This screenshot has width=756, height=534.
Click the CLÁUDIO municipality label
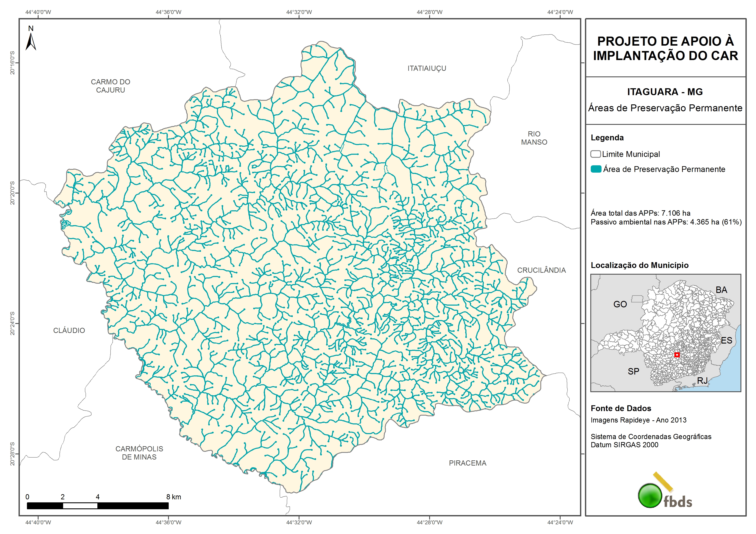[x=69, y=330]
